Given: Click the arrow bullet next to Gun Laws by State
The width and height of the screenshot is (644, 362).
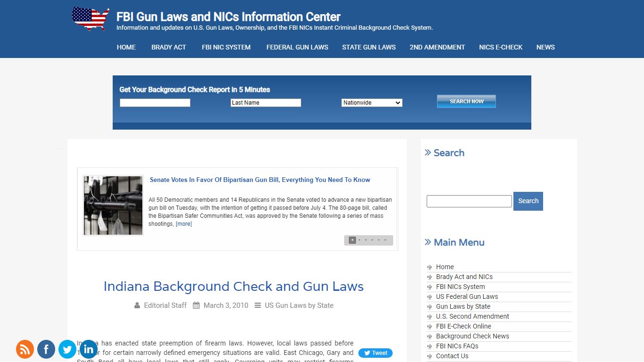Looking at the screenshot, I should (429, 307).
